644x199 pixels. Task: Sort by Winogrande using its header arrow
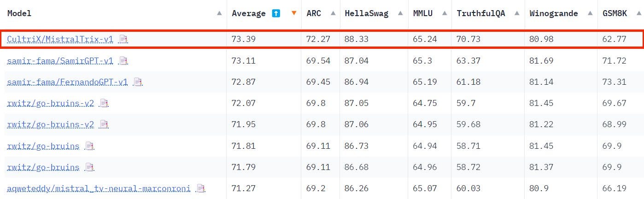pyautogui.click(x=589, y=13)
